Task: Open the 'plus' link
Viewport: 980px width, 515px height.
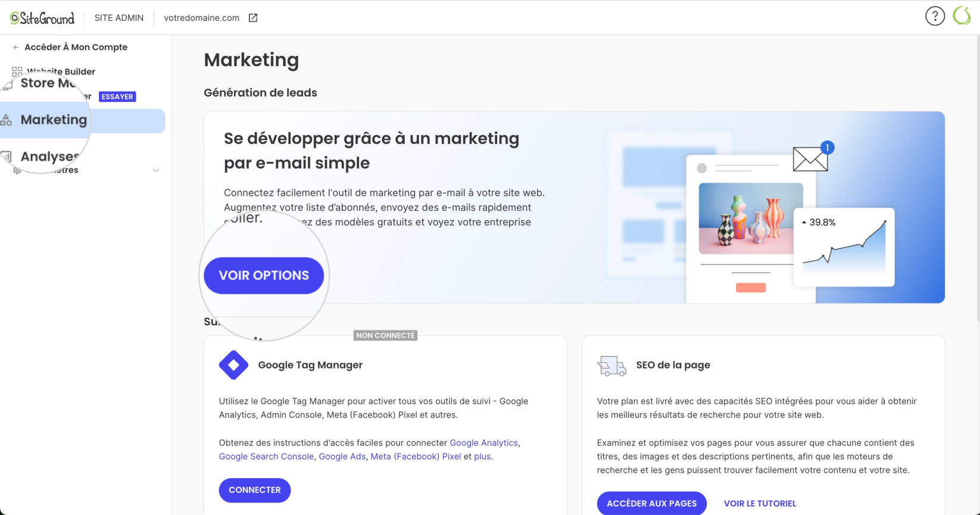Action: click(482, 457)
